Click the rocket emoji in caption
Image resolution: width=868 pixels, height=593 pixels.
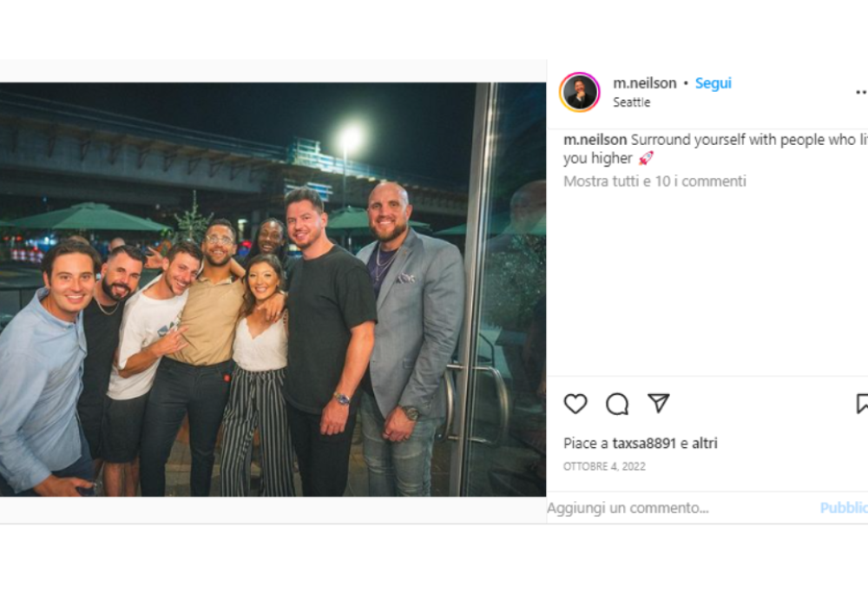pyautogui.click(x=646, y=158)
